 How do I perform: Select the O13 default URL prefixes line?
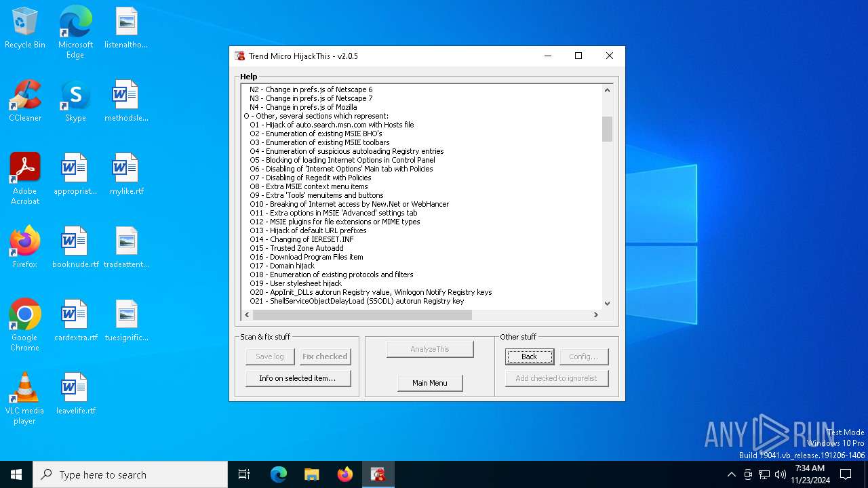[308, 230]
